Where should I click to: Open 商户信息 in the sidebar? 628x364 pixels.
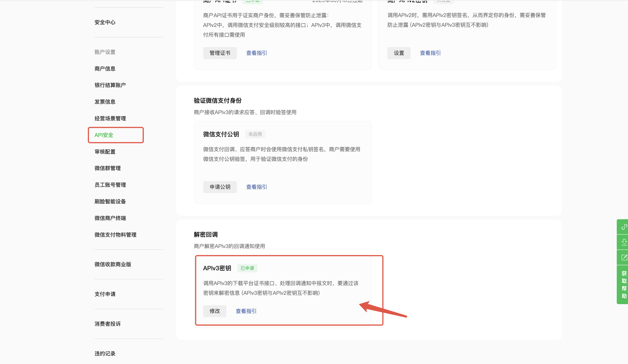tap(105, 69)
